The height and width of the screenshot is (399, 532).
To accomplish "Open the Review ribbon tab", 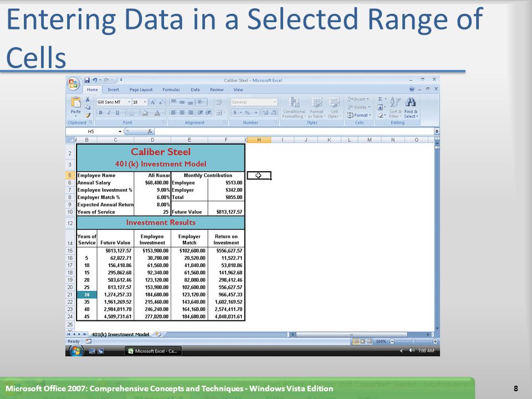I will [217, 90].
